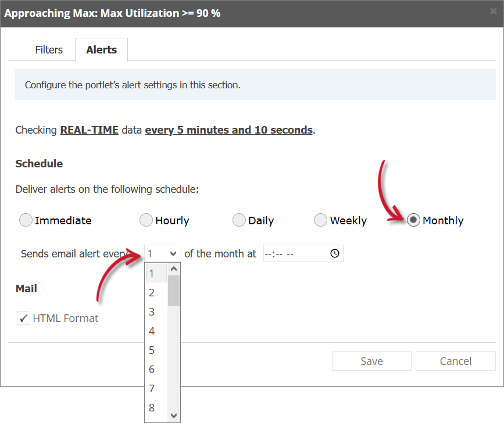The width and height of the screenshot is (504, 423).
Task: Select the Daily schedule option
Action: pyautogui.click(x=239, y=220)
